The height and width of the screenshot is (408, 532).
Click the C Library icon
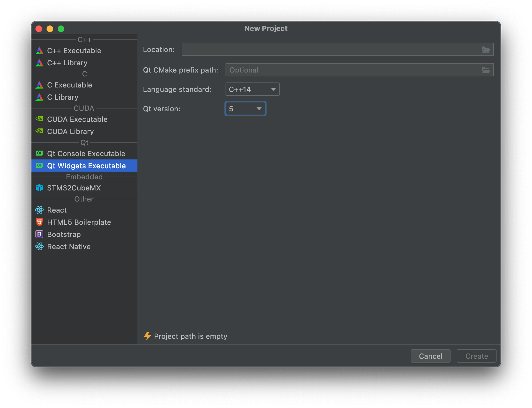tap(39, 97)
